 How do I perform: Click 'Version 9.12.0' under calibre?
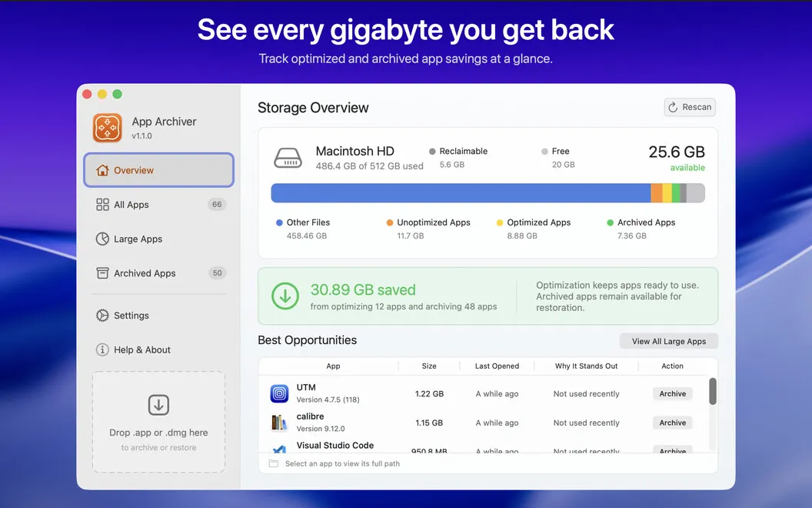coord(321,429)
